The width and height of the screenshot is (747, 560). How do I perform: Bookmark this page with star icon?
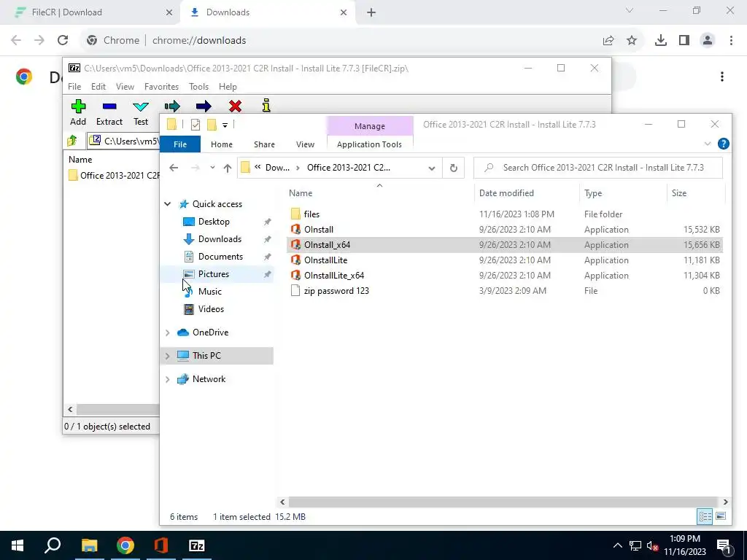632,40
